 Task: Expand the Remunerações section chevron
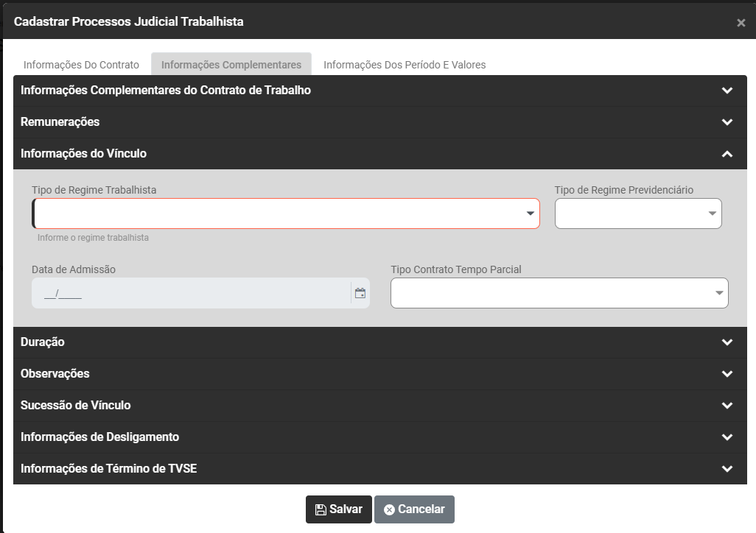(x=727, y=122)
